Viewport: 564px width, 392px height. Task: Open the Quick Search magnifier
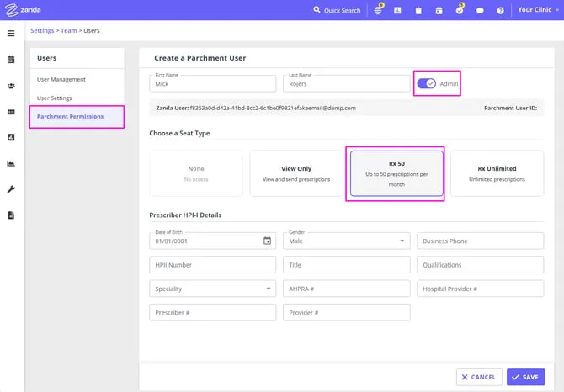(x=317, y=10)
